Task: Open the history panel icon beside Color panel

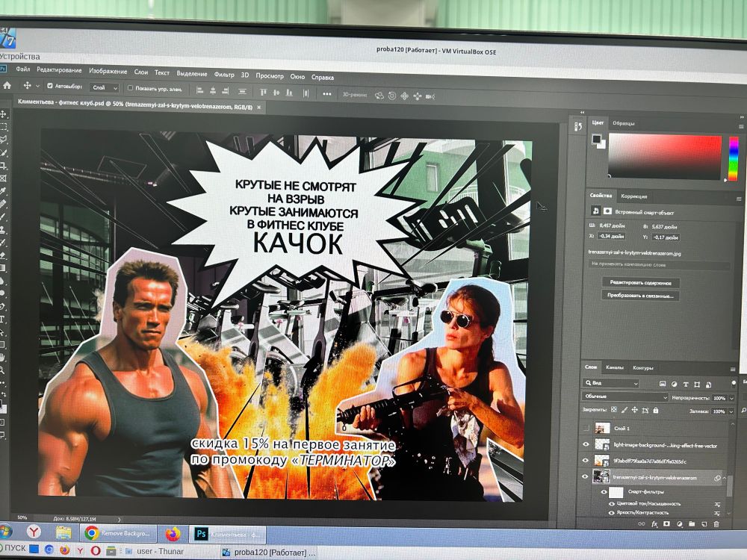Action: pos(578,126)
